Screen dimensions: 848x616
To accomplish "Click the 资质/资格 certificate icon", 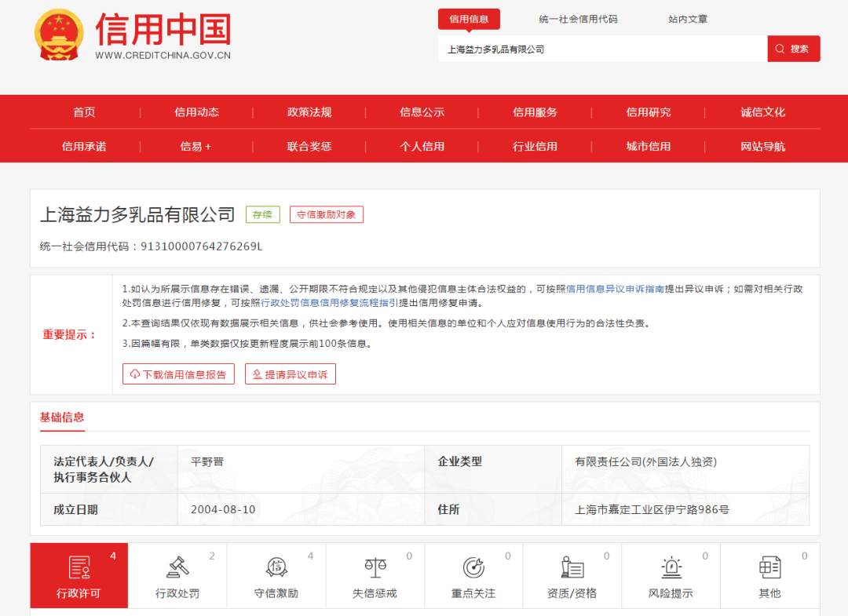I will [572, 567].
